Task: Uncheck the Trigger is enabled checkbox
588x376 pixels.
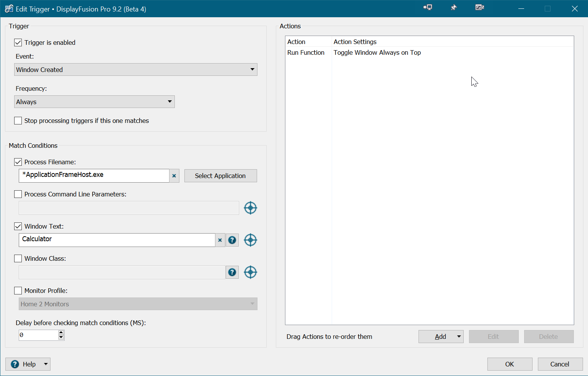Action: coord(18,43)
